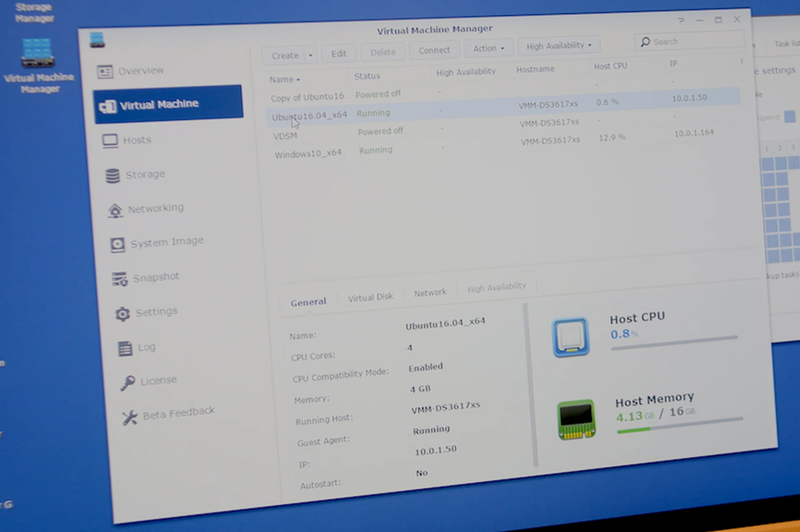Viewport: 800px width, 532px height.
Task: Click the Hosts monitor icon
Action: point(110,141)
